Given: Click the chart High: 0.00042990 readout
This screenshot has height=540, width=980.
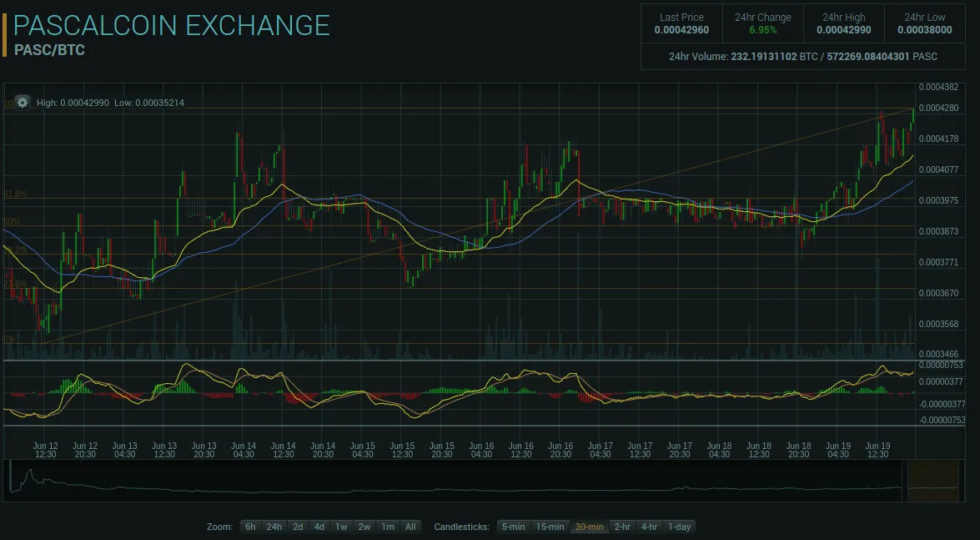Looking at the screenshot, I should (73, 103).
